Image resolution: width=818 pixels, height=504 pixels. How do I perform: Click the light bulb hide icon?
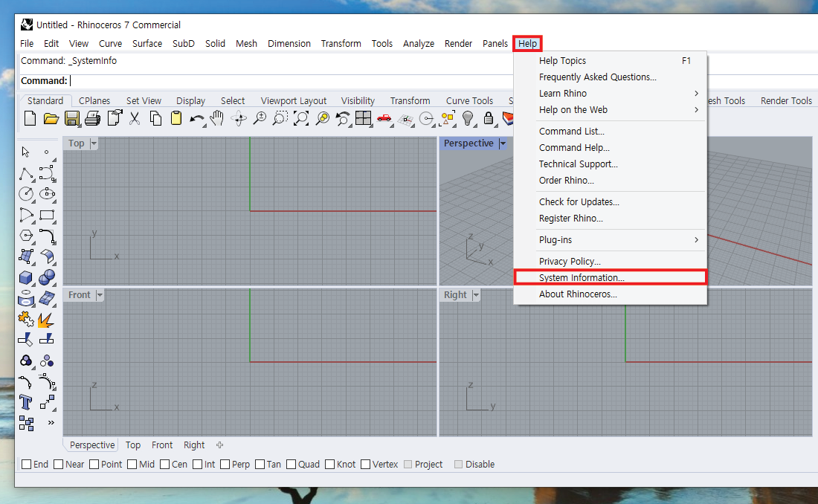click(468, 119)
